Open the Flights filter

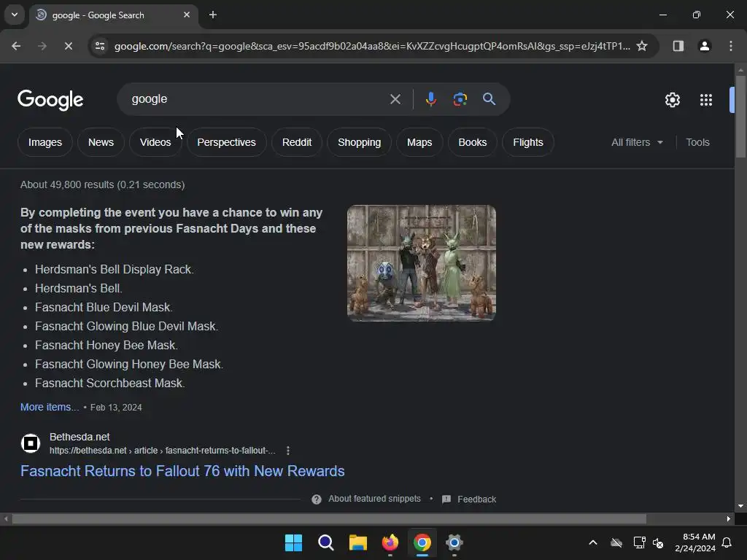[x=528, y=142]
